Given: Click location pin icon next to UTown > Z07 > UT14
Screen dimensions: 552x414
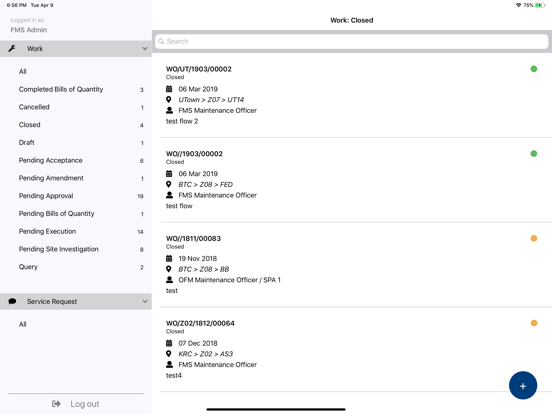Looking at the screenshot, I should click(x=169, y=100).
